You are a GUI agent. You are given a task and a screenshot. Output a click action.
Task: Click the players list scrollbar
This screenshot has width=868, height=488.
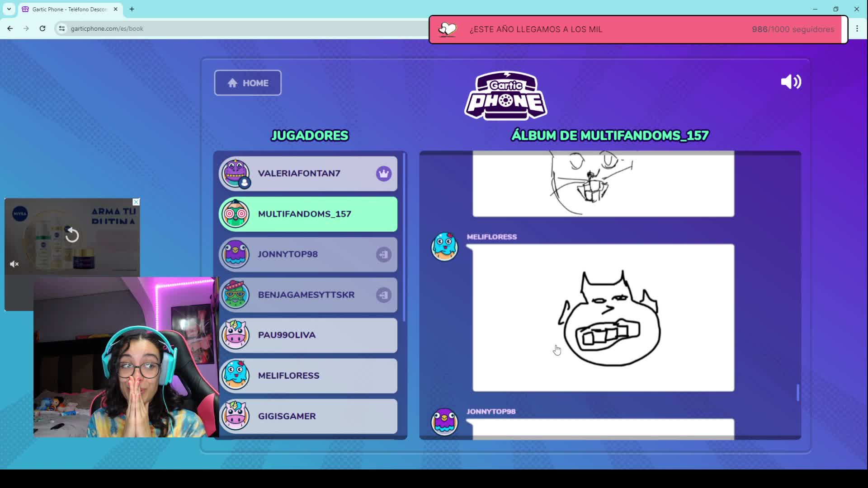pos(404,237)
